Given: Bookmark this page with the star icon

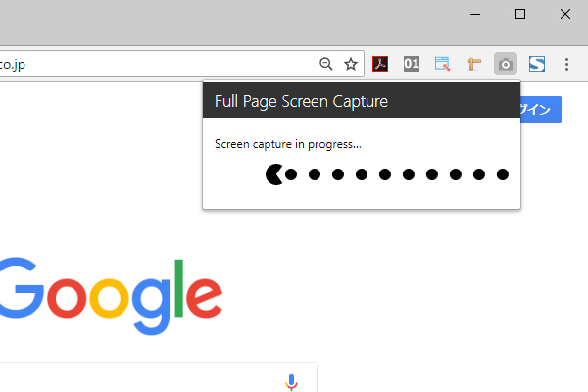Looking at the screenshot, I should point(351,64).
